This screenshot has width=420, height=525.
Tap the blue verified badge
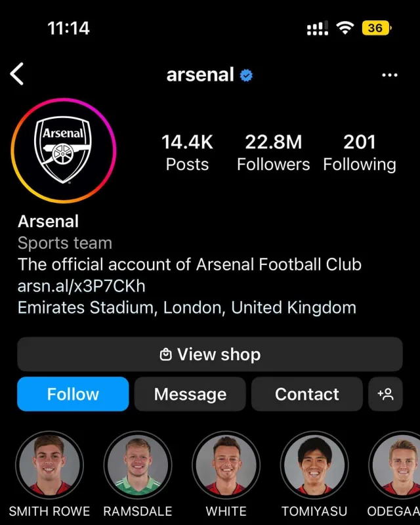coord(246,75)
